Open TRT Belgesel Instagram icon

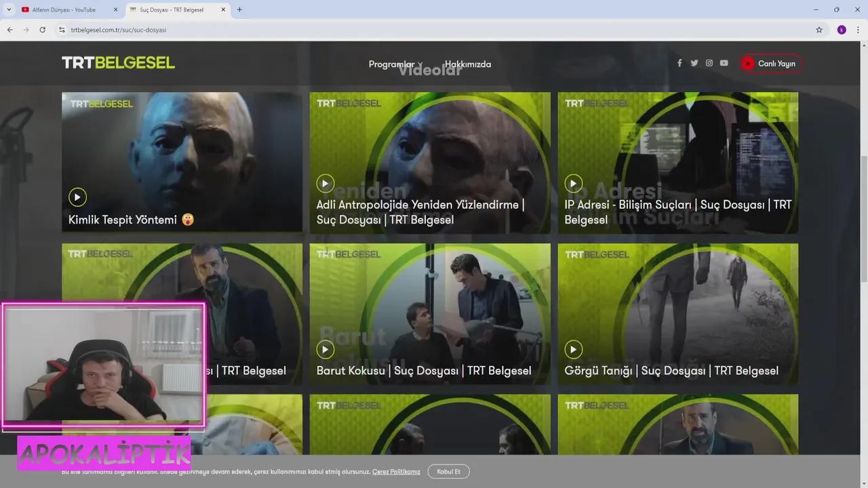click(x=709, y=63)
